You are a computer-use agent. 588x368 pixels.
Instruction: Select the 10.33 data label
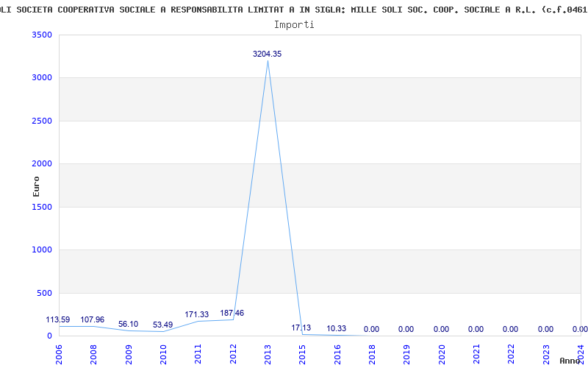point(337,328)
